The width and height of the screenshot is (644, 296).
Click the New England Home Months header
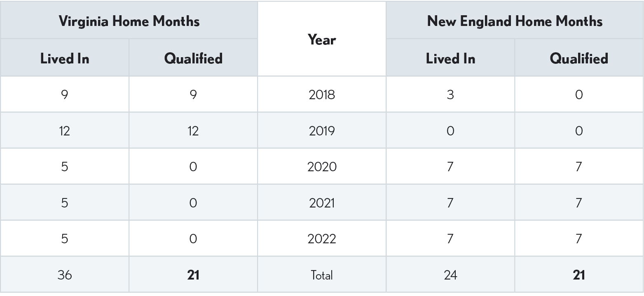[515, 21]
